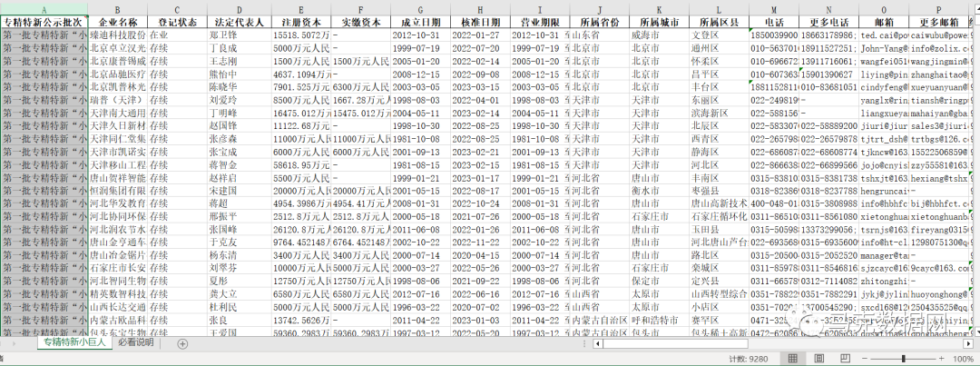Add a new sheet with the plus button
The image size is (980, 366).
coord(182,343)
